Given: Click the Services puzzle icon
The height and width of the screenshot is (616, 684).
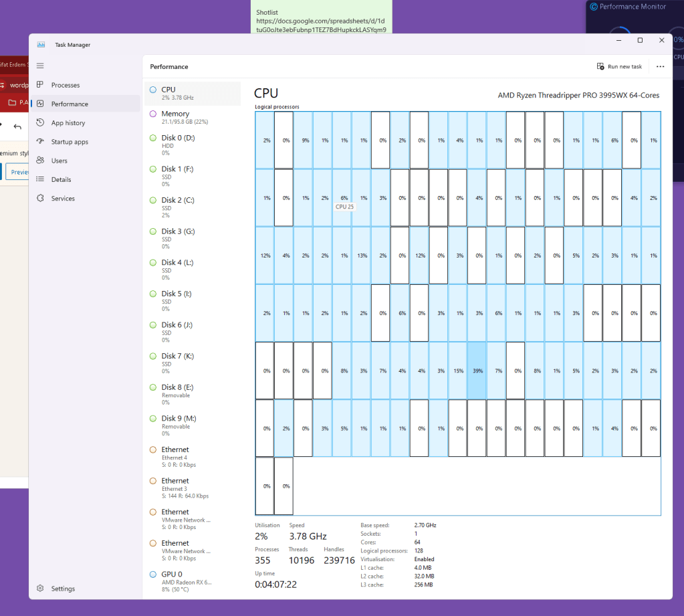Looking at the screenshot, I should (40, 198).
